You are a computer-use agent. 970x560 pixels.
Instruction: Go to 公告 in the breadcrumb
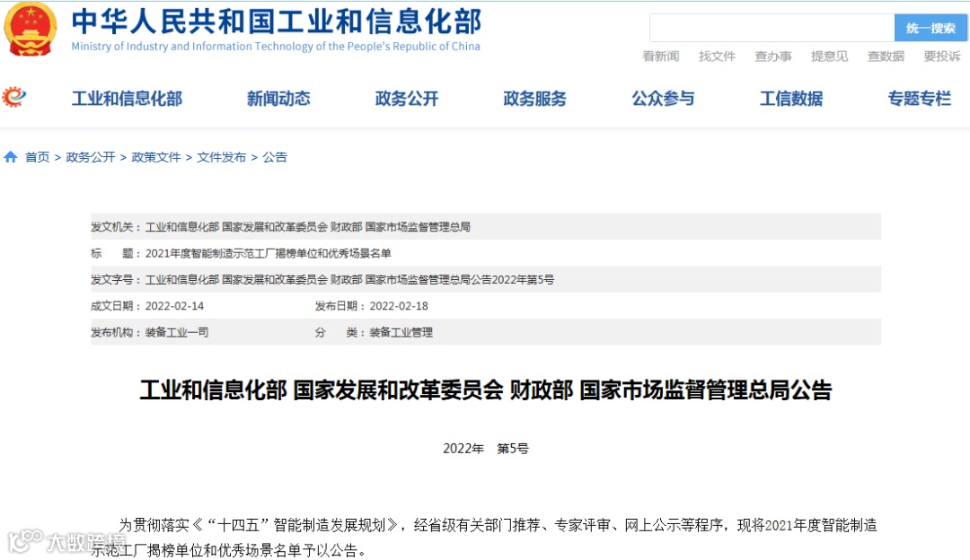click(275, 157)
